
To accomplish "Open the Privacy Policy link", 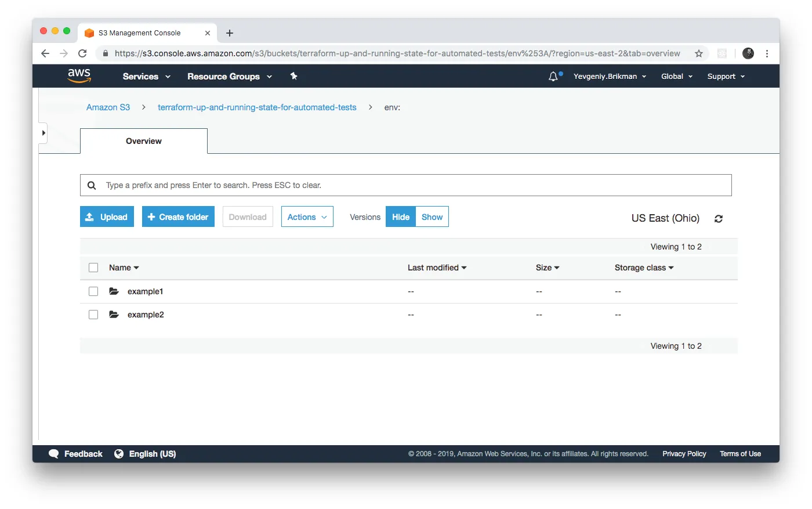I will point(684,454).
